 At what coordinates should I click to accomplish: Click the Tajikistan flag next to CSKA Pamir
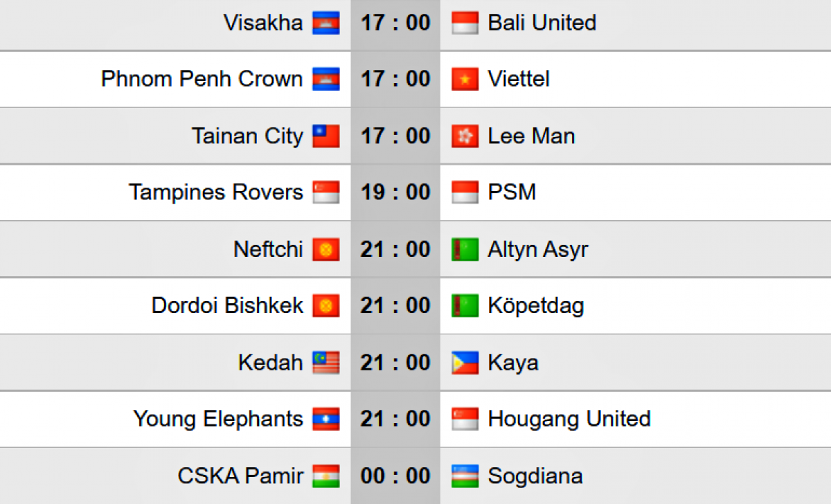[325, 476]
